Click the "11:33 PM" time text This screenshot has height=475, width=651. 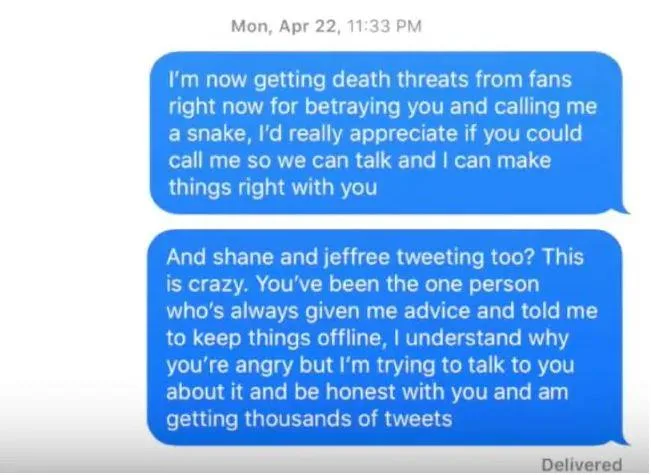[x=384, y=27]
